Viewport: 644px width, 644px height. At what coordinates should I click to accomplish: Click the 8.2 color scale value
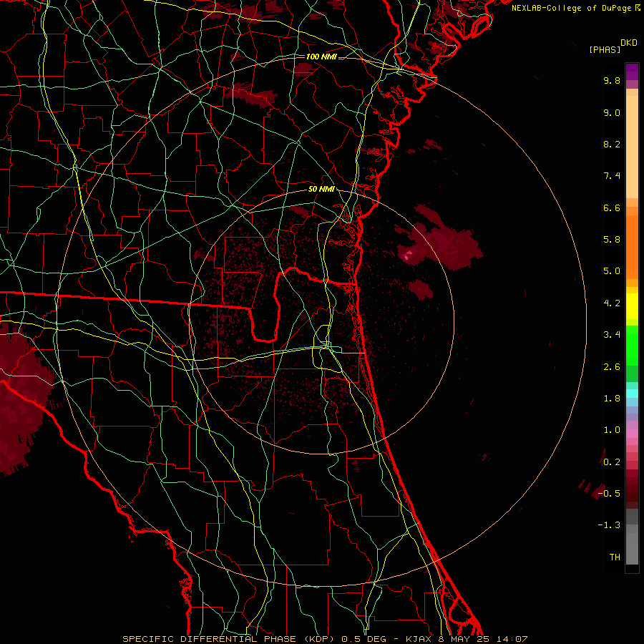tap(612, 144)
